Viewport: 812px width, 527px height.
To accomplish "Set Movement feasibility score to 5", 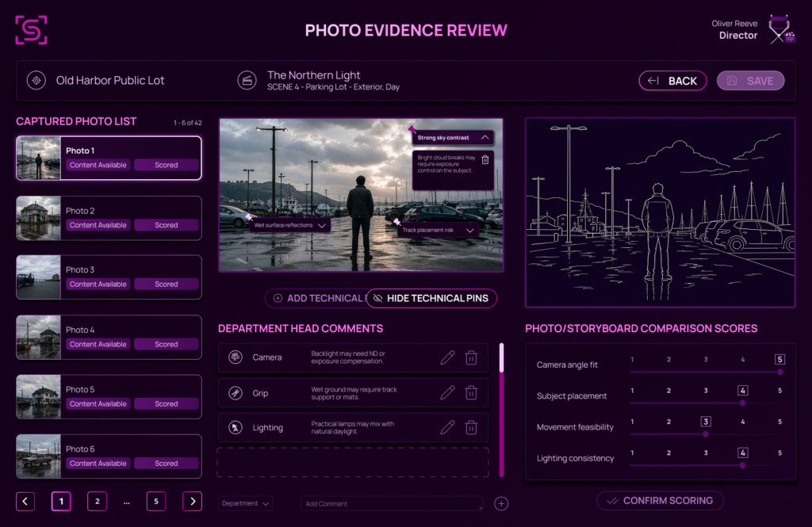I will coord(780,422).
